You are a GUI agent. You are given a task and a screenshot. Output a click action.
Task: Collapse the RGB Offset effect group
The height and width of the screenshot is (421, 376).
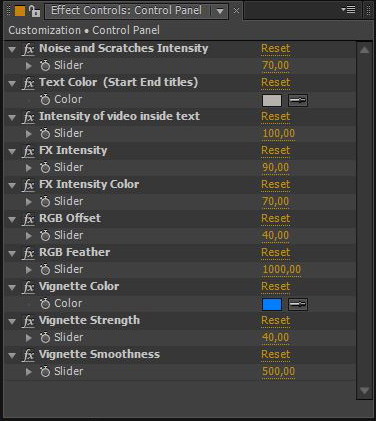(x=12, y=220)
